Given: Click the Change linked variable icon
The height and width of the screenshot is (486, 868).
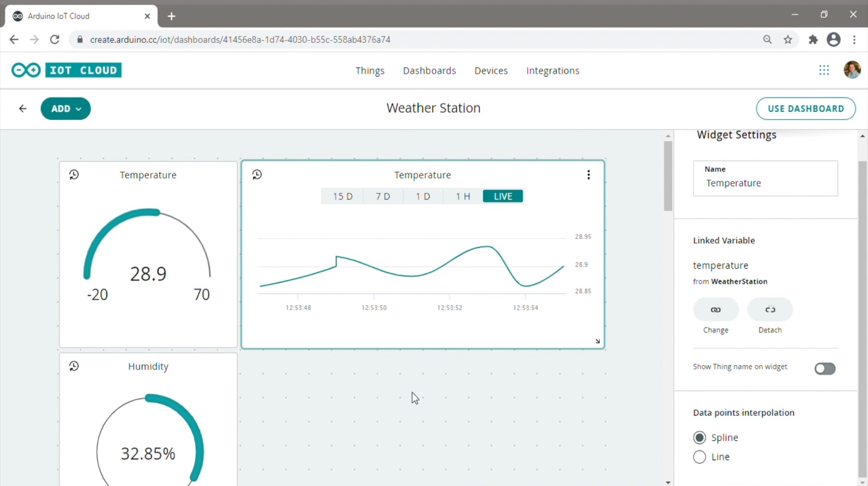Looking at the screenshot, I should point(716,310).
